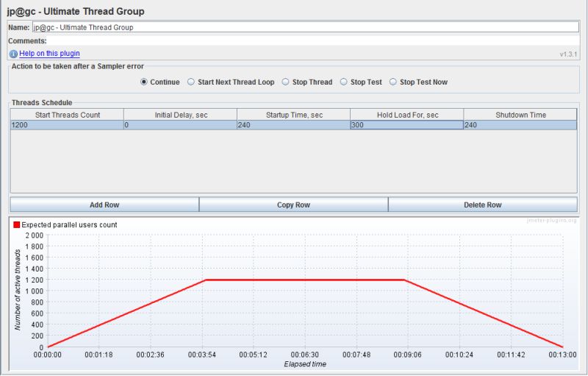Click the Start Threads Count column header
This screenshot has width=588, height=376.
(x=67, y=115)
